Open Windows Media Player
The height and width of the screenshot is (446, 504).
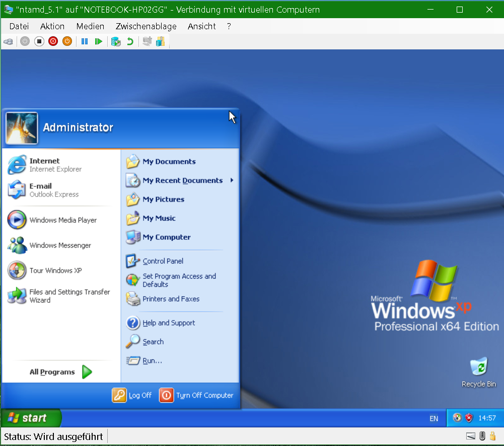click(x=60, y=220)
